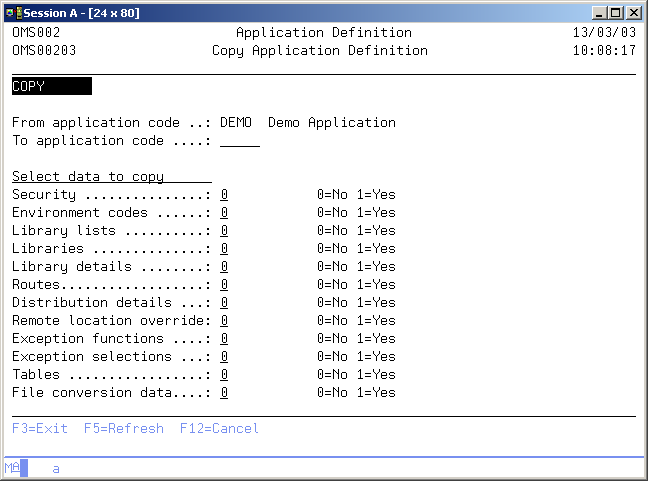Click the highlighted COPY mode field
Screen dimensions: 648x481
(x=51, y=87)
